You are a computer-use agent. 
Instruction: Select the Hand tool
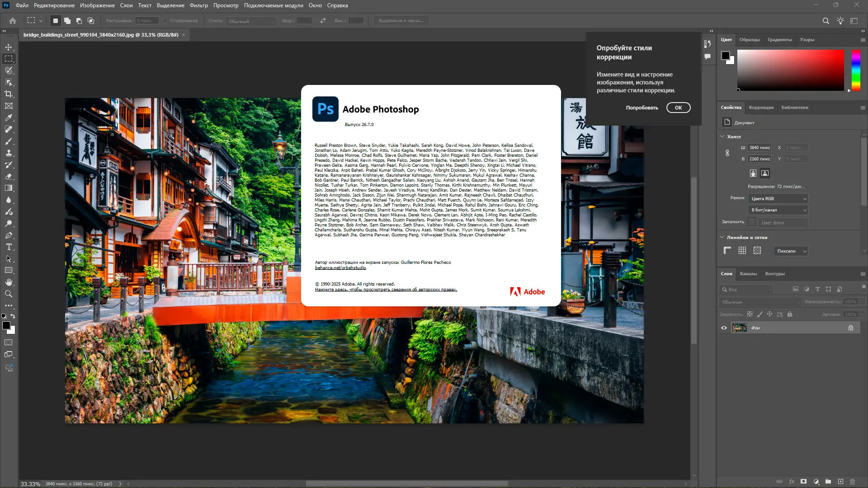(9, 282)
